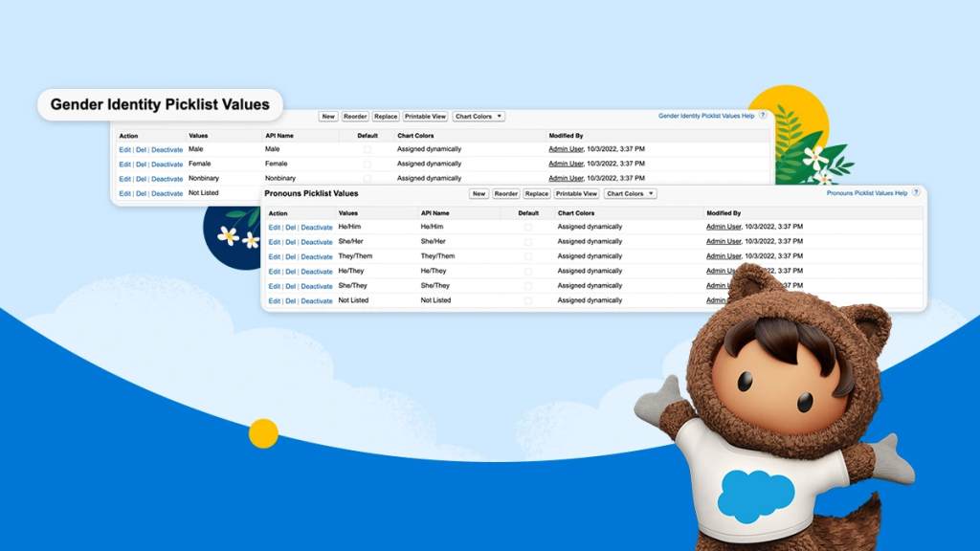Image resolution: width=980 pixels, height=551 pixels.
Task: Open Admin User link in Nonbinary row
Action: tap(566, 178)
